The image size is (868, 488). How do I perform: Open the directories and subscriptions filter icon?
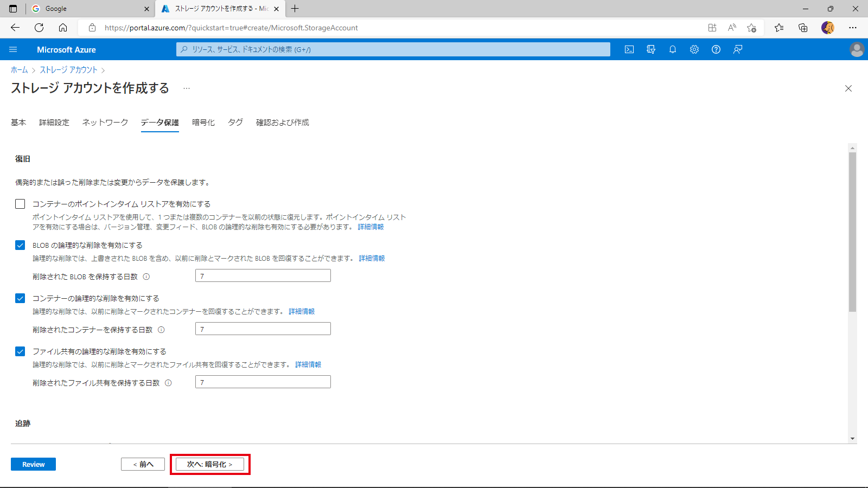pos(651,49)
